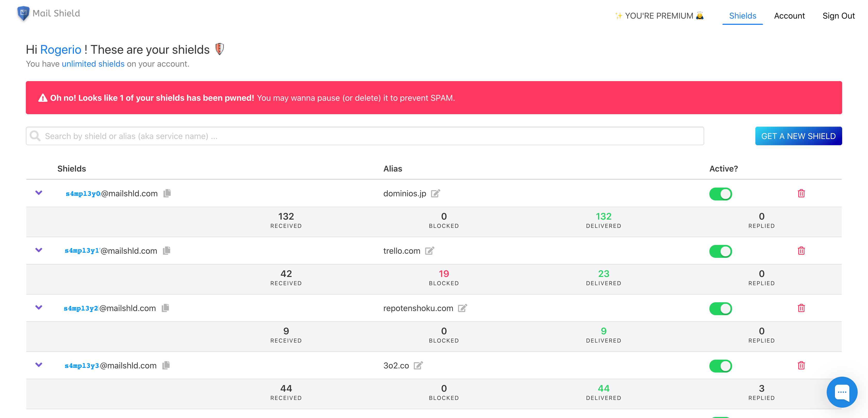Delete the 3o2.co shield
The width and height of the screenshot is (868, 418).
point(801,365)
